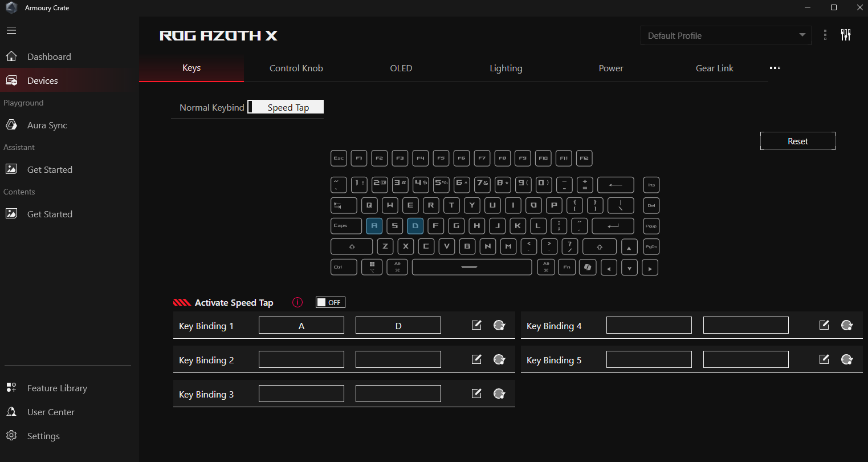Click the Windows key on keyboard layout

[x=372, y=267]
